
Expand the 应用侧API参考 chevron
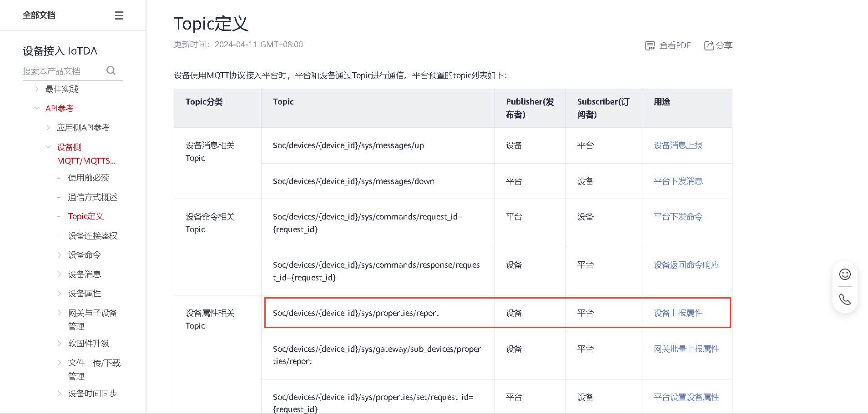point(48,128)
